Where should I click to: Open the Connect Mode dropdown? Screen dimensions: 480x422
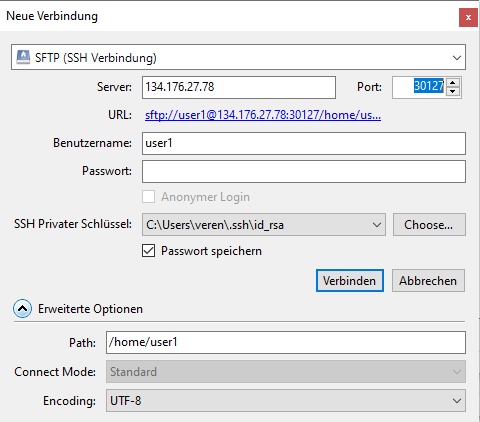tap(286, 371)
